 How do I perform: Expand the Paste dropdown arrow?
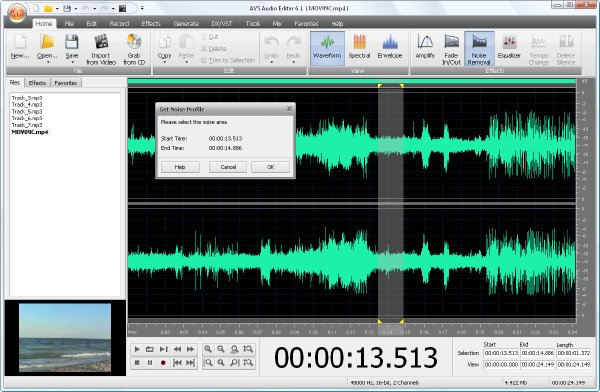(x=186, y=62)
